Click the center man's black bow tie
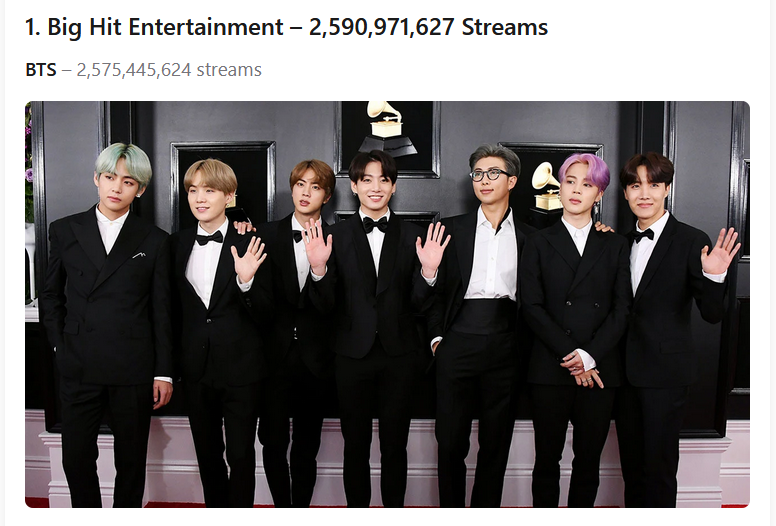 coord(375,224)
